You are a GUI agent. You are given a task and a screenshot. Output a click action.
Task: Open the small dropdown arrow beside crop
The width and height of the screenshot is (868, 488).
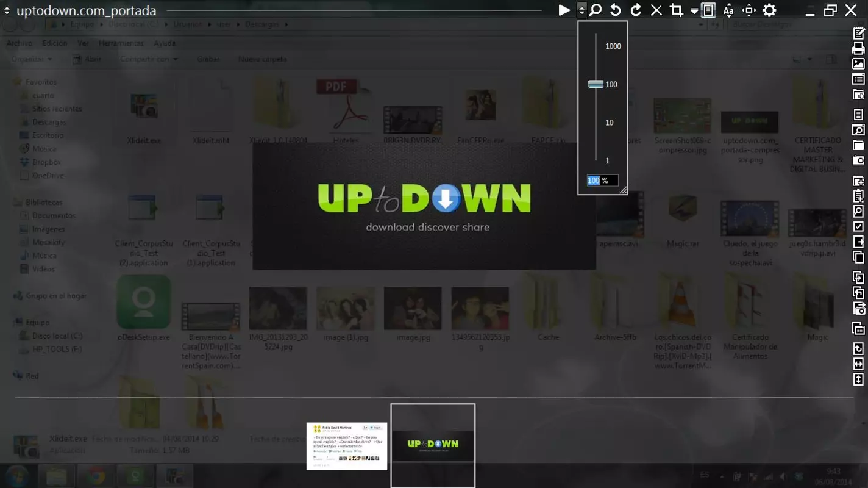(x=694, y=11)
